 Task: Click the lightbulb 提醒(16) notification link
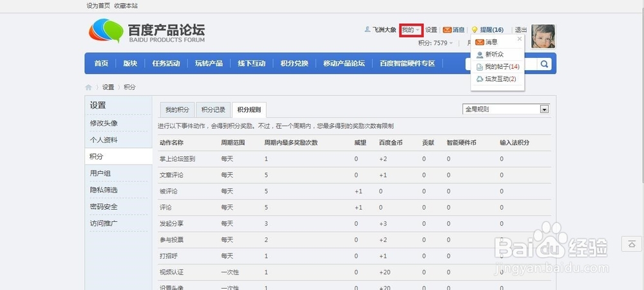tap(487, 30)
